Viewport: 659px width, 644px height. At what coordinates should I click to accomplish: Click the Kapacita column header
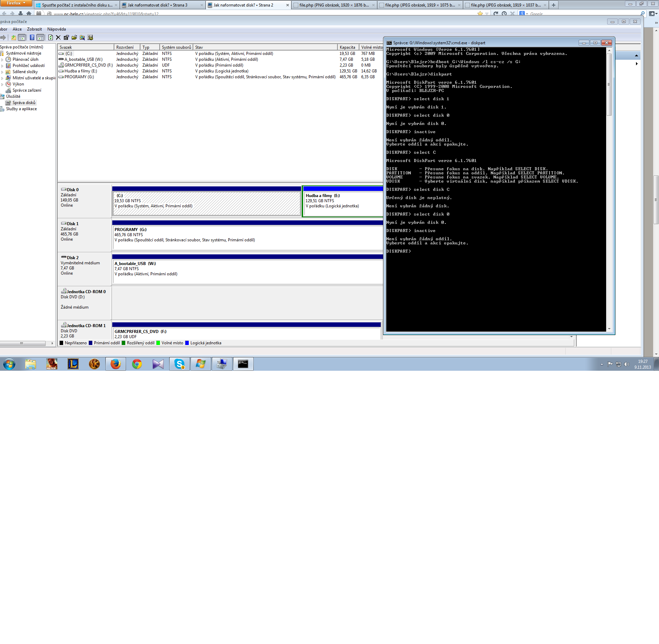[x=347, y=47]
